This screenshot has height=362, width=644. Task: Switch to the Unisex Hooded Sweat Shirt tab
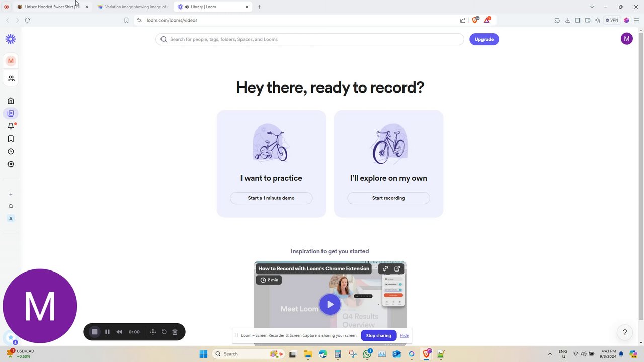pos(52,7)
